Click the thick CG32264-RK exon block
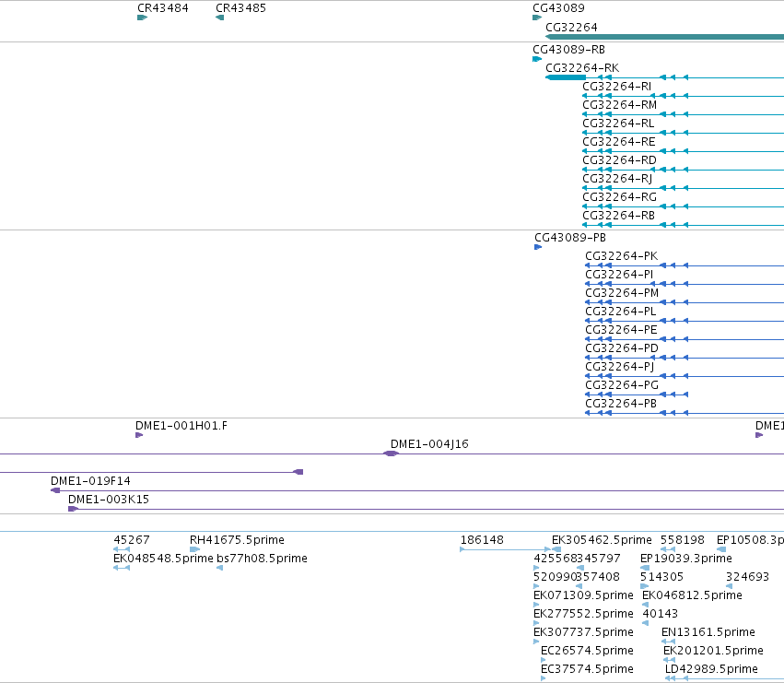 tap(566, 77)
